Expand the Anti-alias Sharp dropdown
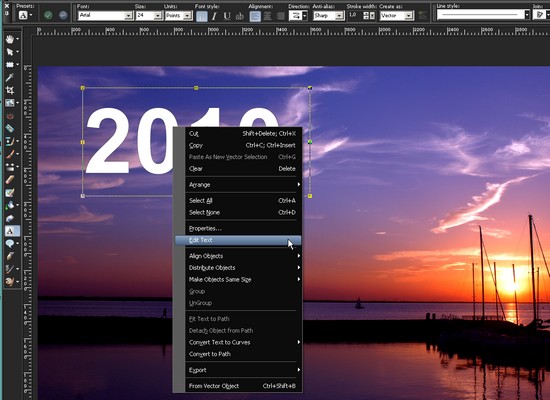Viewport: 550px width, 400px height. click(328, 15)
